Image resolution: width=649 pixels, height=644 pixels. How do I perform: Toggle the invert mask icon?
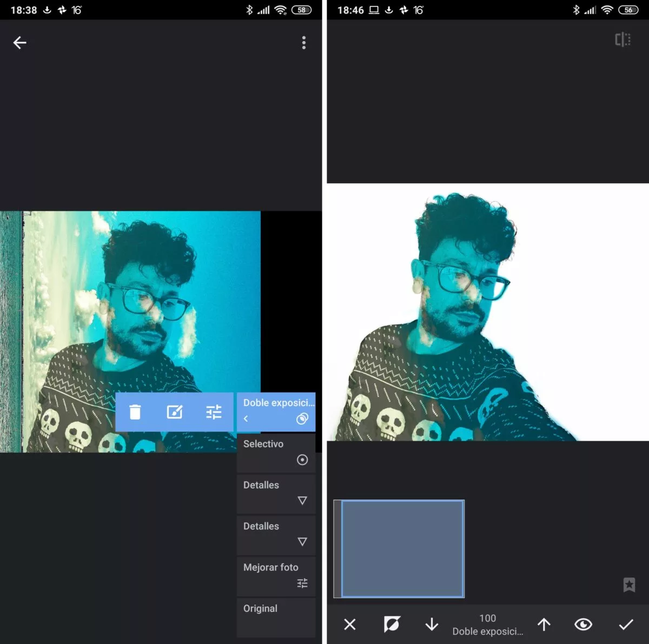(x=392, y=625)
